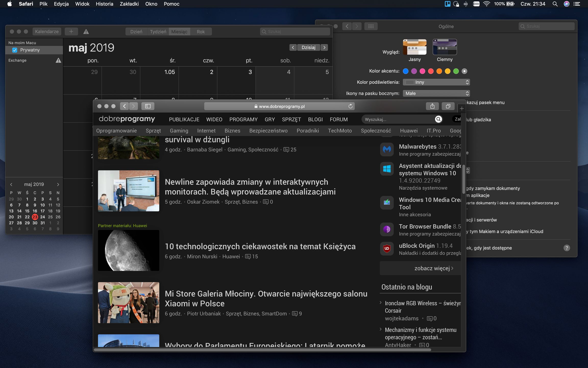Open the Historia menu in Safari

coord(104,4)
